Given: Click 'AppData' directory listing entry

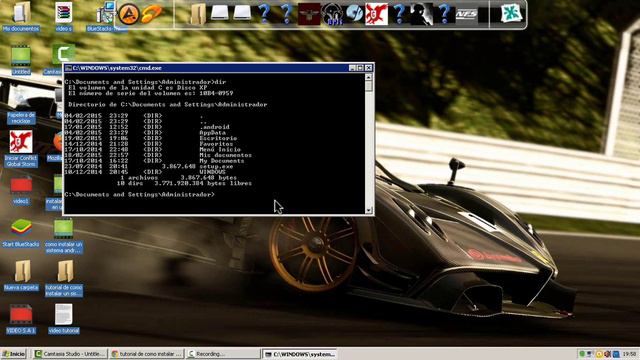Looking at the screenshot, I should [213, 133].
